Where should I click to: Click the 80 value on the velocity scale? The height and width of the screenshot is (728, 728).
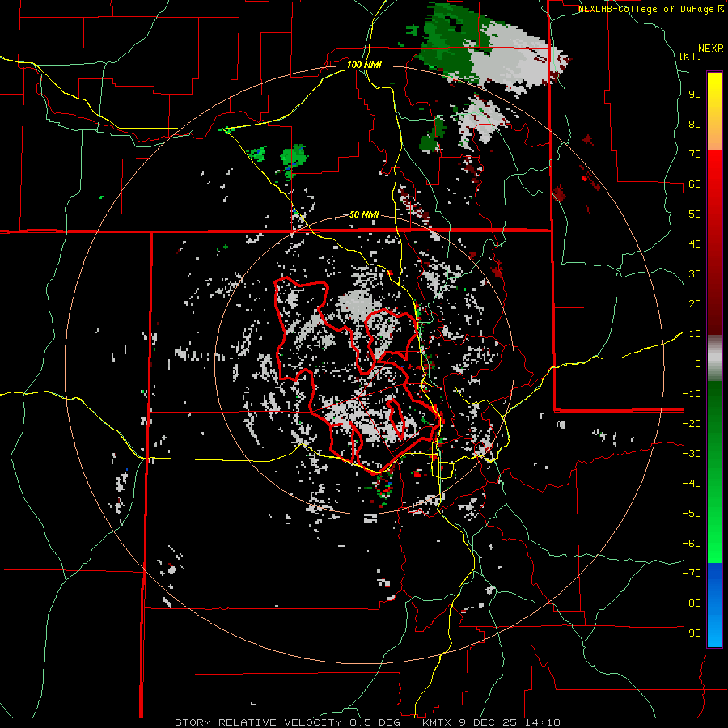(x=695, y=125)
